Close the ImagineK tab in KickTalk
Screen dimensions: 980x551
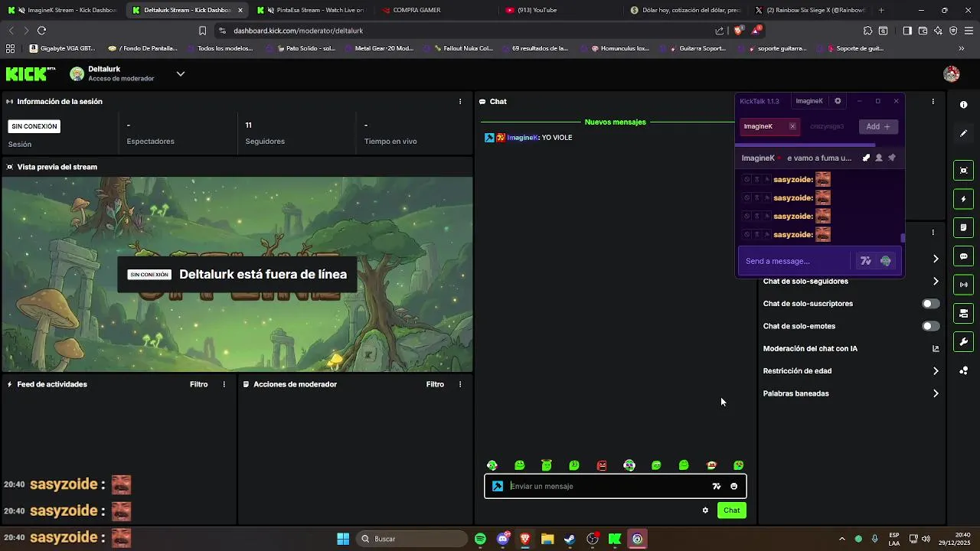coord(792,126)
